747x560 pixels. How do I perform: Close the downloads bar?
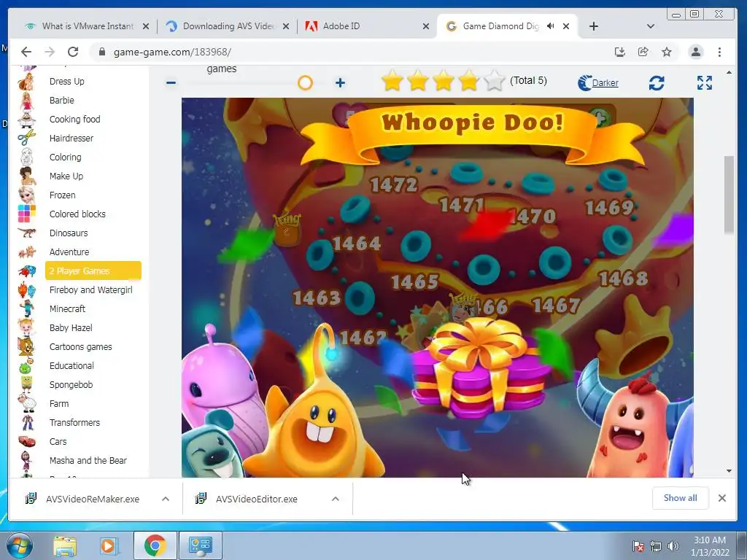coord(721,498)
